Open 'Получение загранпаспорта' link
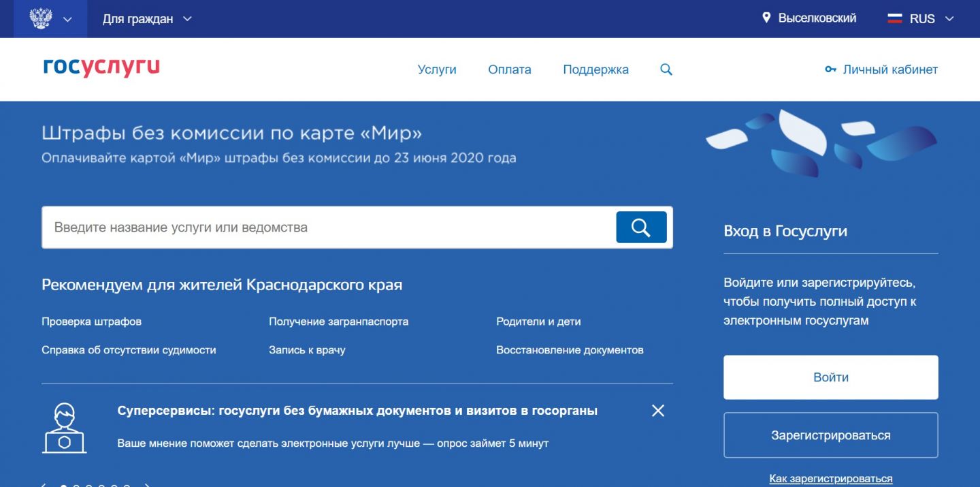The height and width of the screenshot is (487, 980). tap(339, 321)
